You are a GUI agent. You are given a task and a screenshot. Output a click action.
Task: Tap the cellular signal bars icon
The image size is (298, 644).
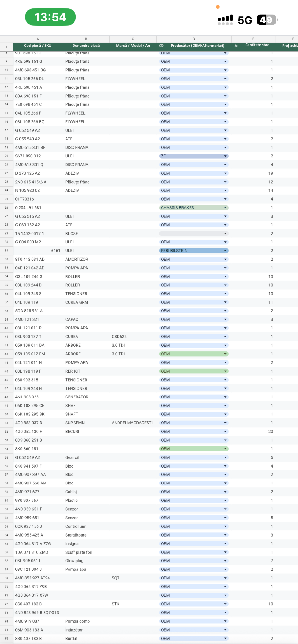(x=225, y=20)
